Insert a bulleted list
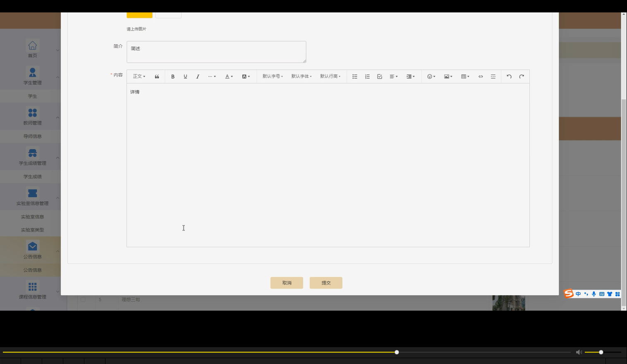This screenshot has width=627, height=364. pyautogui.click(x=354, y=76)
